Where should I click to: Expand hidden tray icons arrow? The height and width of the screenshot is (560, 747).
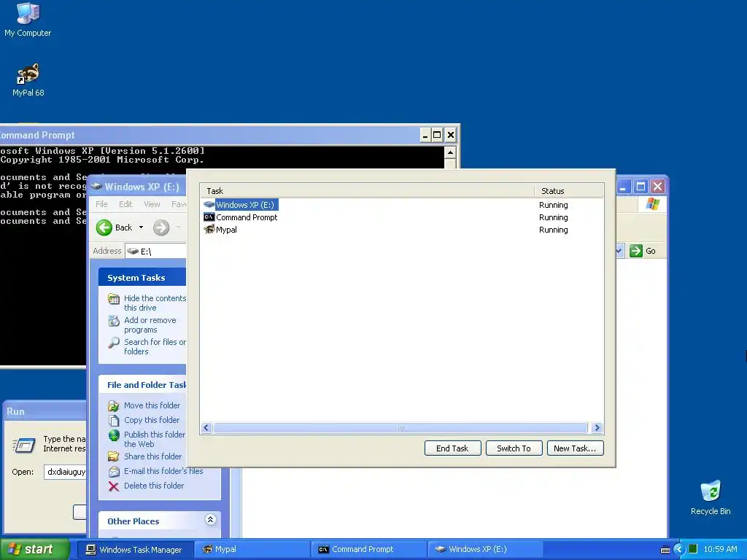(x=679, y=550)
